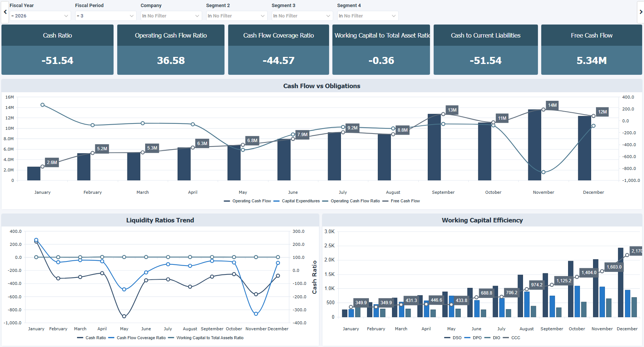This screenshot has height=347, width=644.
Task: Toggle DPO legend entry
Action: [473, 338]
